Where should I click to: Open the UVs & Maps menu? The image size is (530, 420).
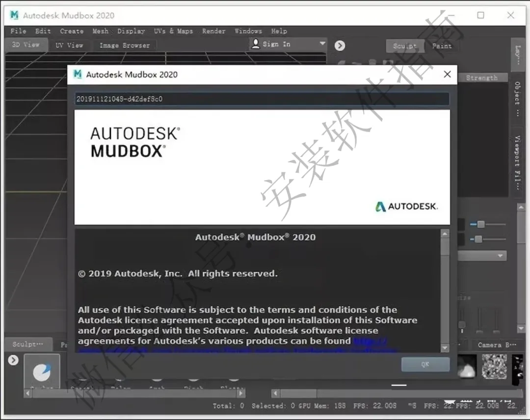173,31
